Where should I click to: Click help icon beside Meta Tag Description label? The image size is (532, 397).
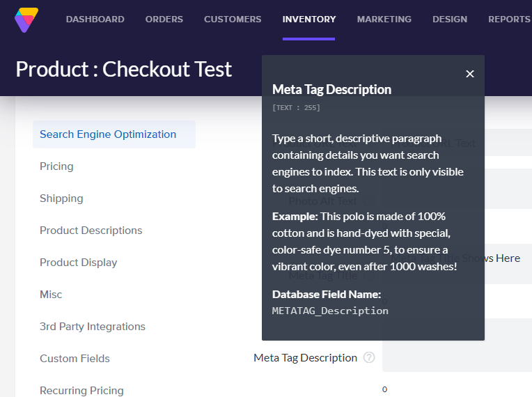click(369, 357)
